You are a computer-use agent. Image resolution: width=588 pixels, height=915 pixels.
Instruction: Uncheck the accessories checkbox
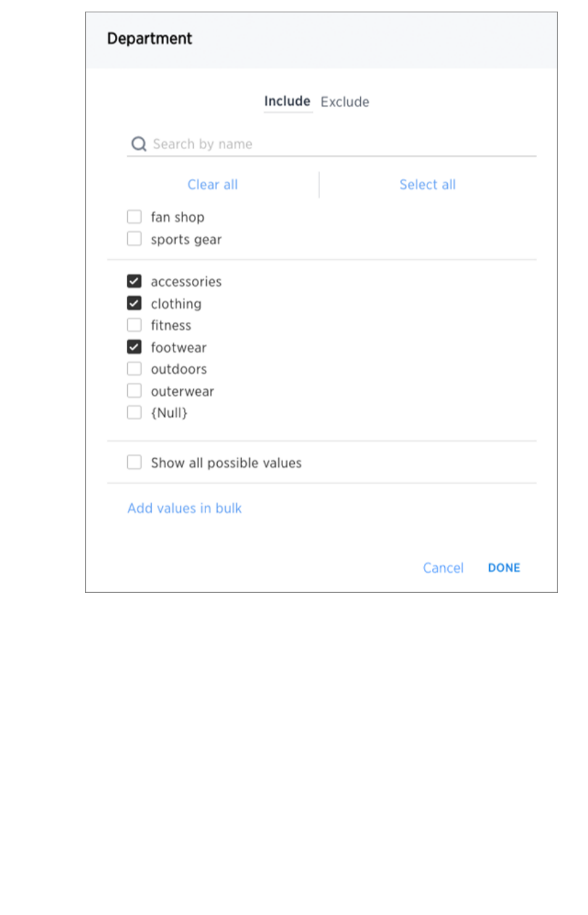(135, 281)
